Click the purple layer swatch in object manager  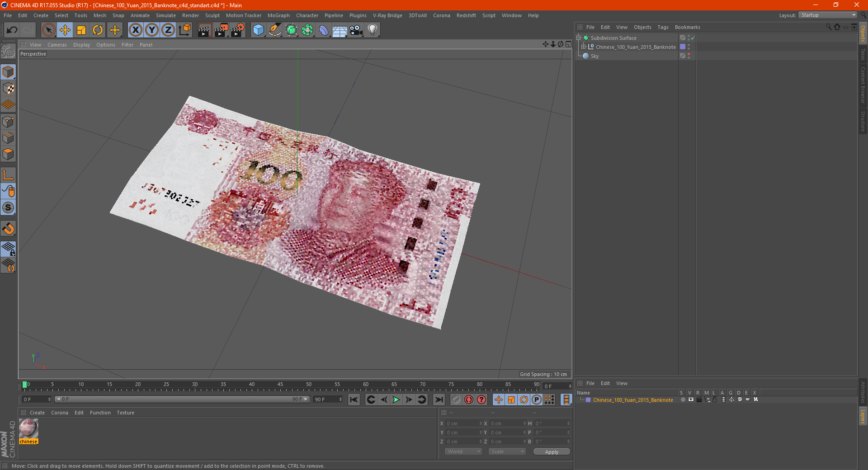pyautogui.click(x=683, y=47)
